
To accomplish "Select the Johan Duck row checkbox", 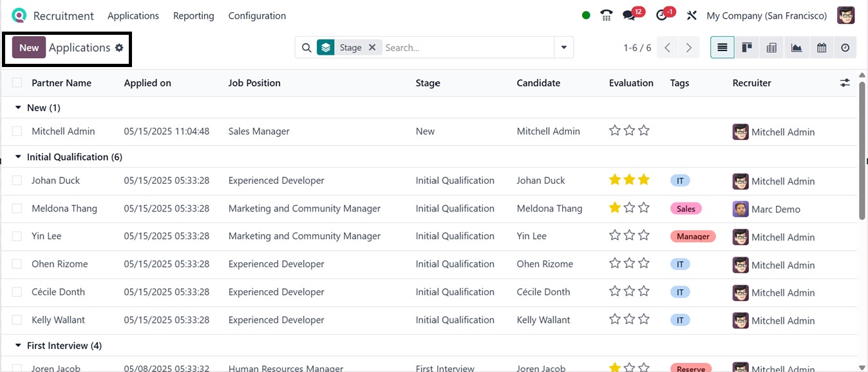I will [x=17, y=181].
